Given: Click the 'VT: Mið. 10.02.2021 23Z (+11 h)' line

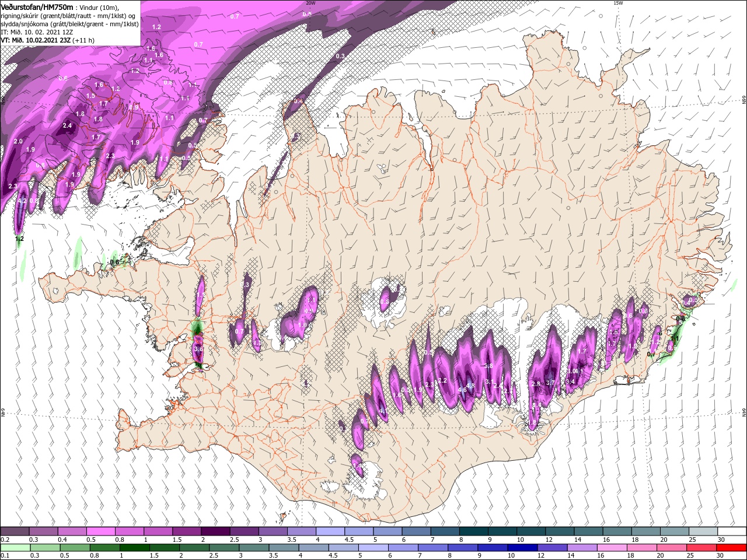Looking at the screenshot, I should pos(48,40).
